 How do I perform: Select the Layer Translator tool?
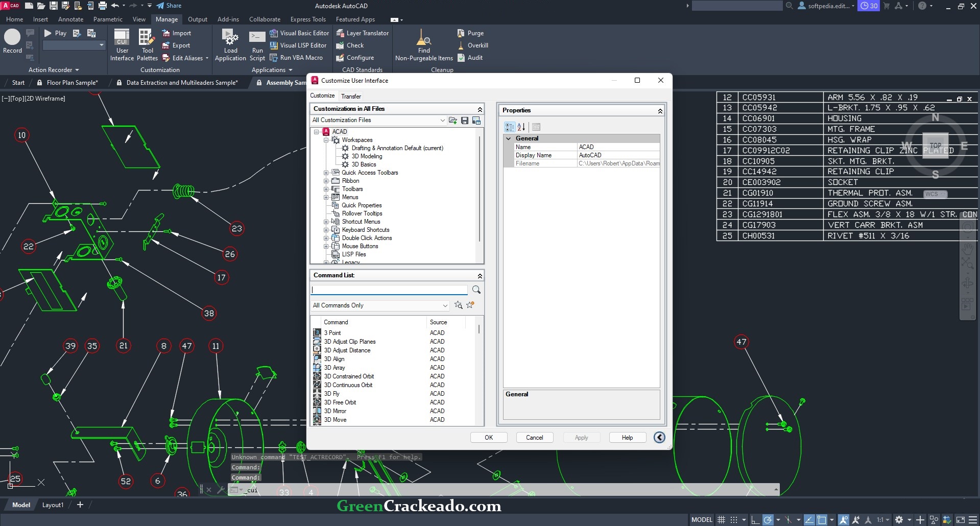coord(362,32)
